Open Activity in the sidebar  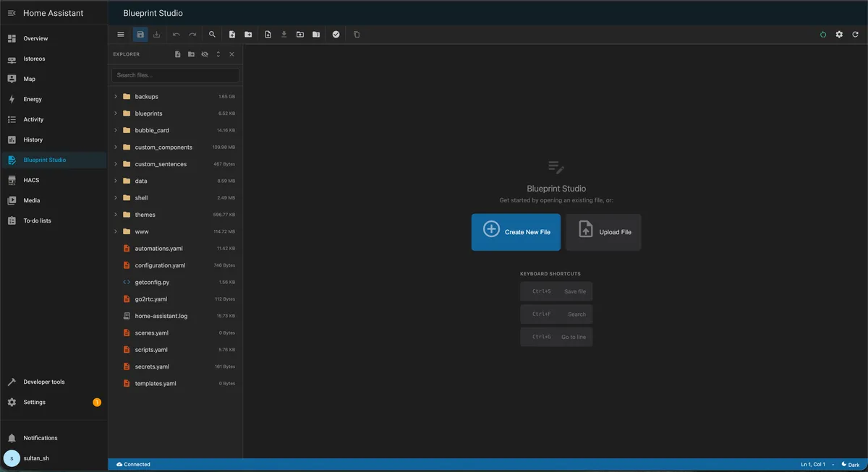point(54,119)
